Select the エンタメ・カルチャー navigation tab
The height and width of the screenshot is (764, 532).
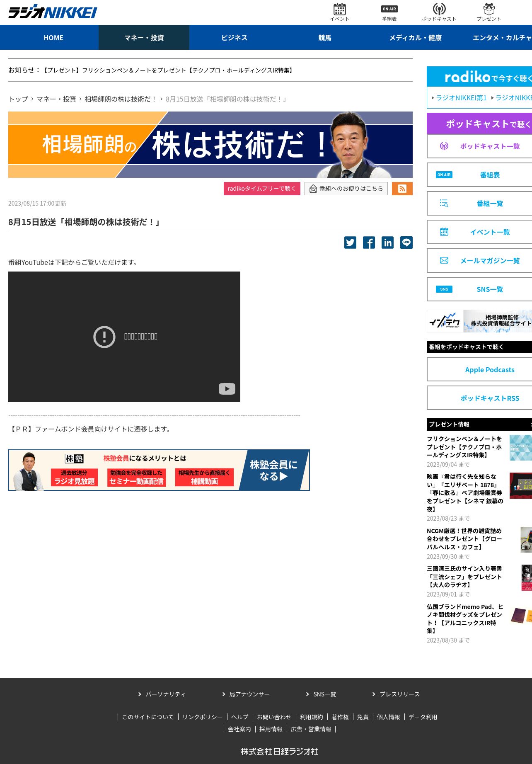(496, 38)
